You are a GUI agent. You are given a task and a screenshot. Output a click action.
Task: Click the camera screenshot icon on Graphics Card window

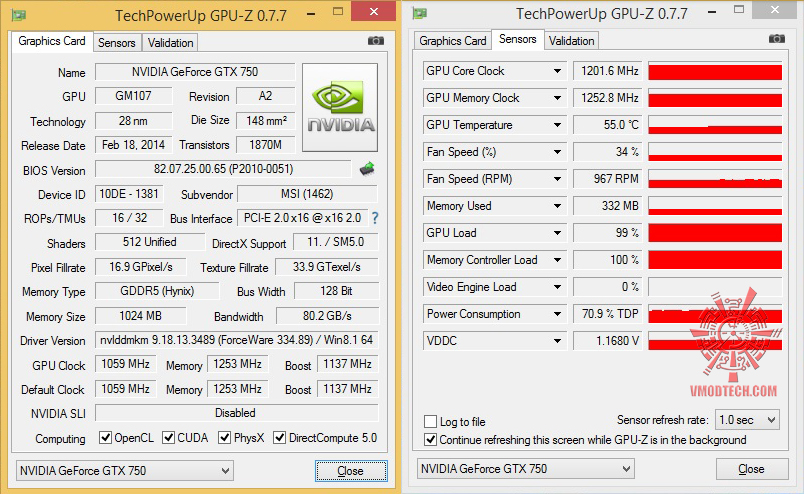376,41
